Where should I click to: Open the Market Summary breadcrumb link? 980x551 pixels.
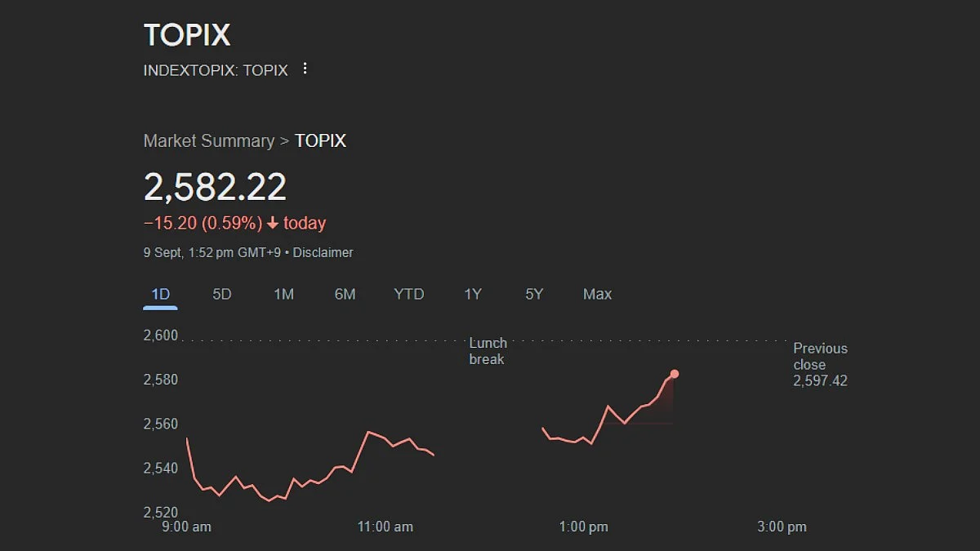click(x=209, y=141)
